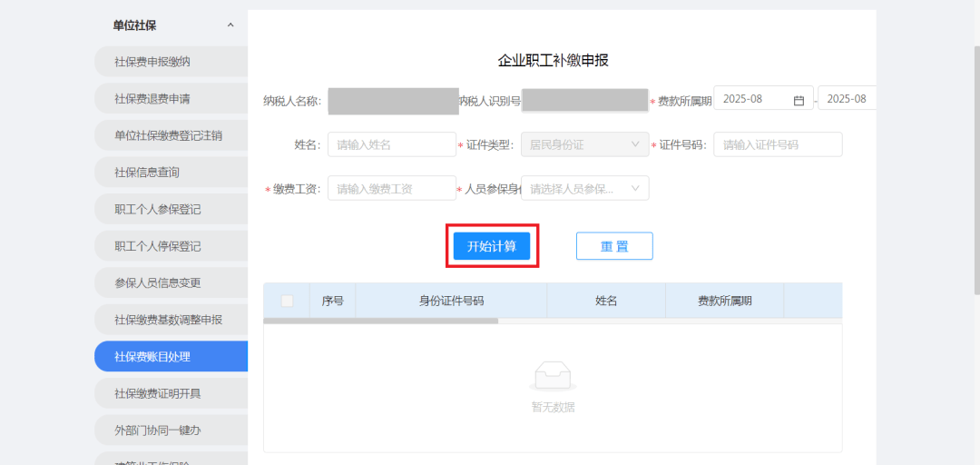Click the 费款所属期 table column header
Viewport: 980px width, 465px height.
click(725, 301)
